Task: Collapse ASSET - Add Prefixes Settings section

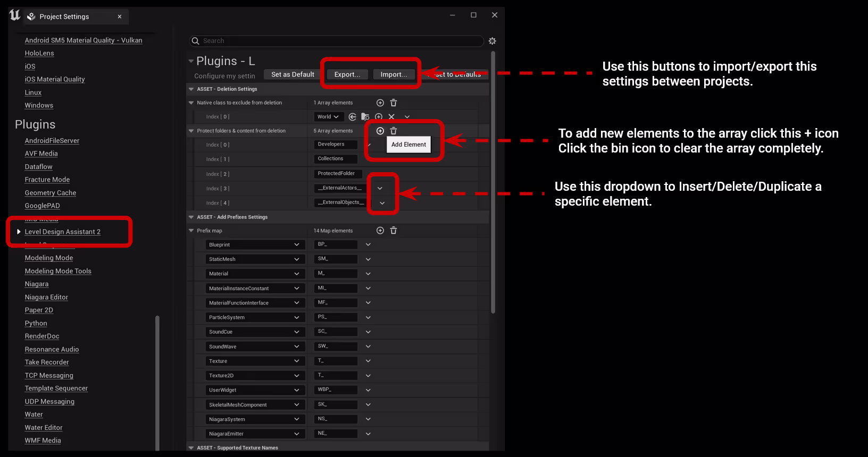Action: click(x=191, y=217)
